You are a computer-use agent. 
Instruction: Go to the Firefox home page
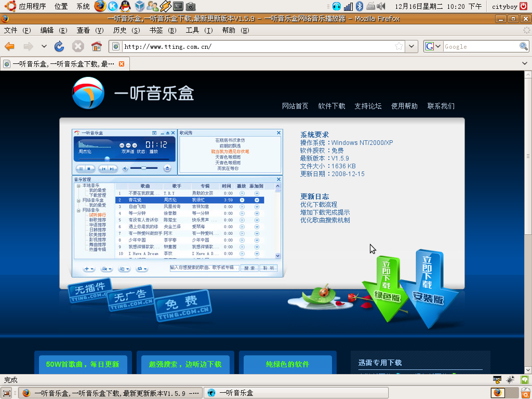[97, 46]
